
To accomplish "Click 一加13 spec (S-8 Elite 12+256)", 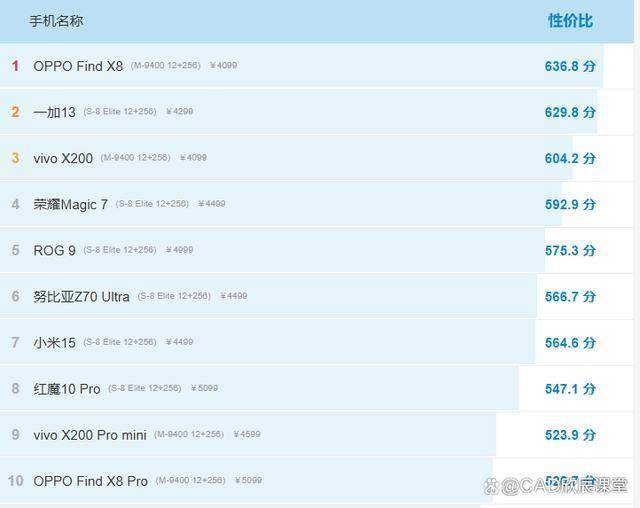I will [120, 111].
